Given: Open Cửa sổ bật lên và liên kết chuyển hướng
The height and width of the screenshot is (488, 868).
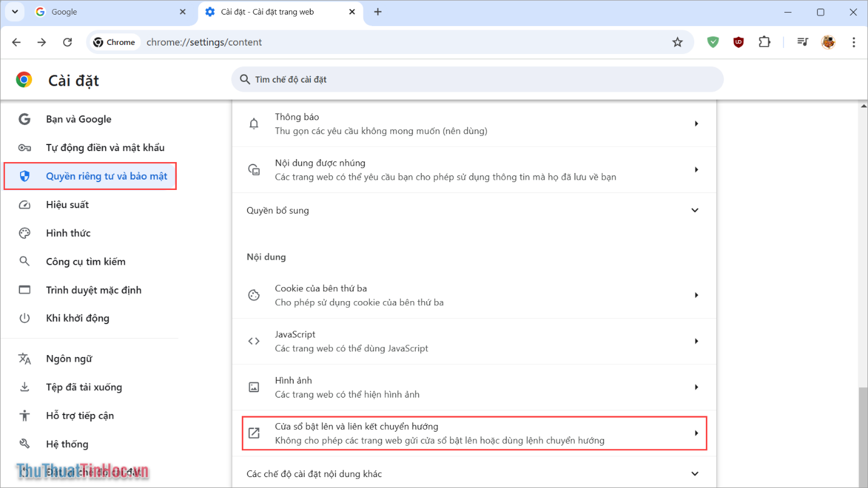Looking at the screenshot, I should pyautogui.click(x=474, y=433).
